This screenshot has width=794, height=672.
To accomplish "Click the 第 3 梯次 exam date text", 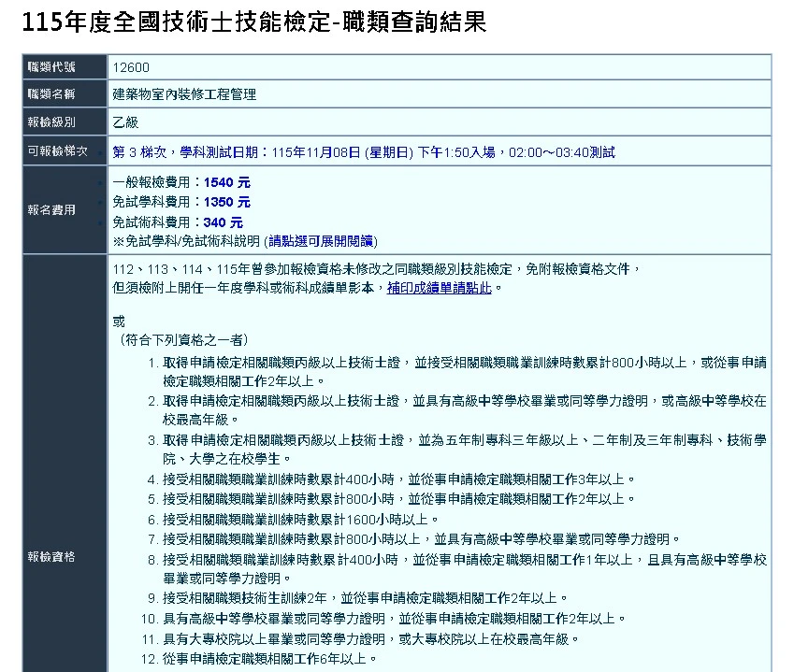I will (x=363, y=151).
